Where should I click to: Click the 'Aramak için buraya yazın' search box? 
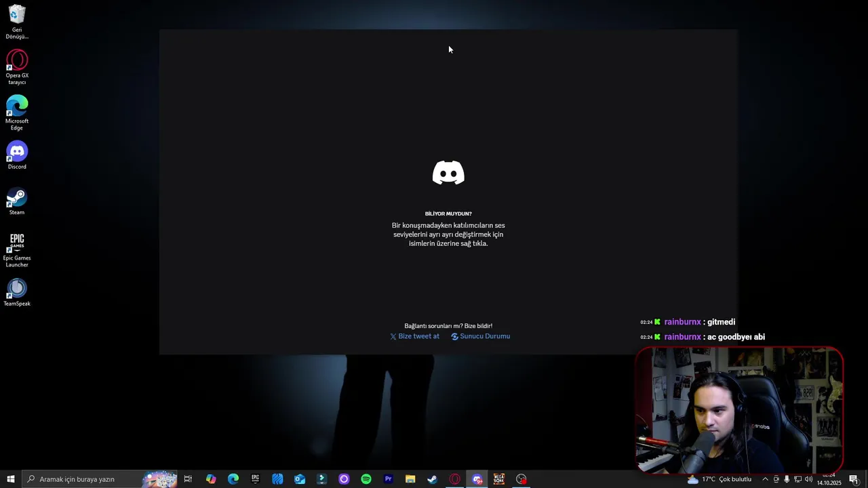[100, 479]
